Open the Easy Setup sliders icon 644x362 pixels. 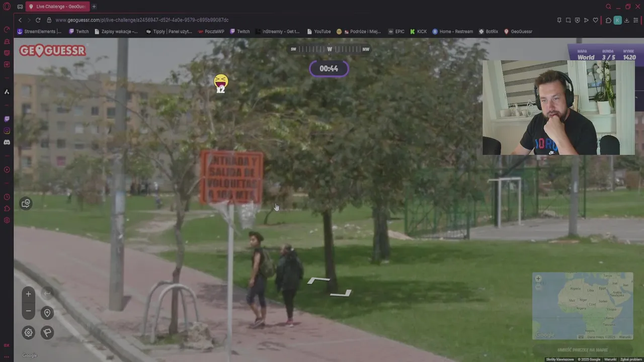636,20
